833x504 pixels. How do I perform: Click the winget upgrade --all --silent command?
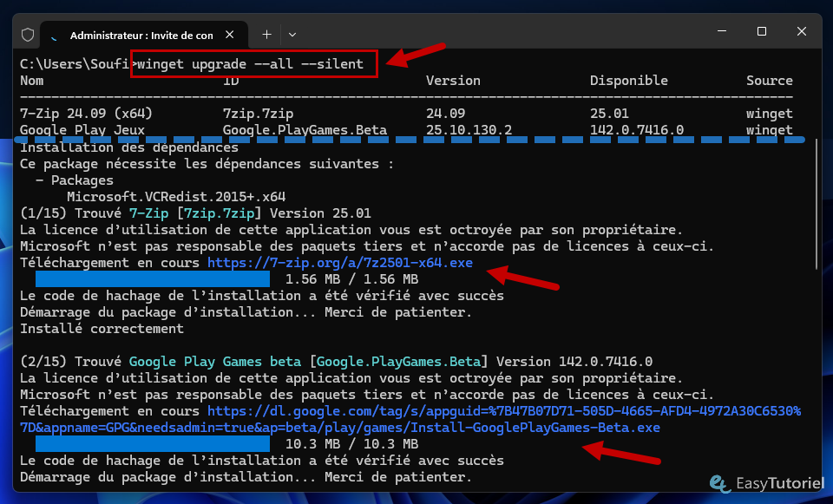254,64
